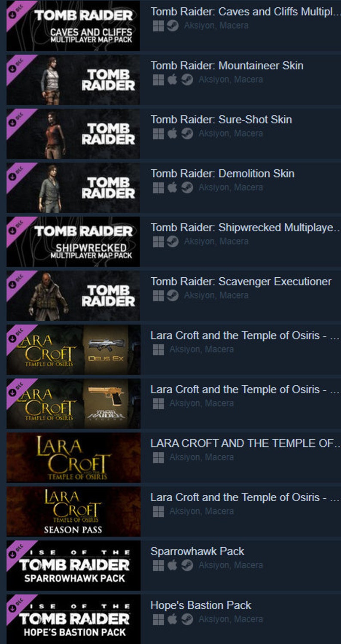Image resolution: width=341 pixels, height=644 pixels.
Task: Click the Steam icon under Scavenger Executioner
Action: tap(173, 295)
